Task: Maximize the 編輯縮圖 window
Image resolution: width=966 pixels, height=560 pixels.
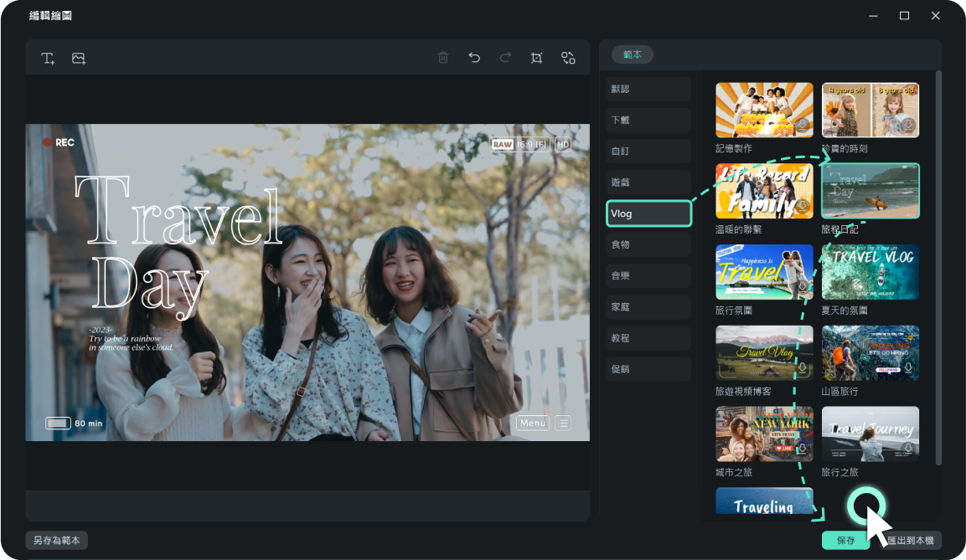Action: [904, 15]
